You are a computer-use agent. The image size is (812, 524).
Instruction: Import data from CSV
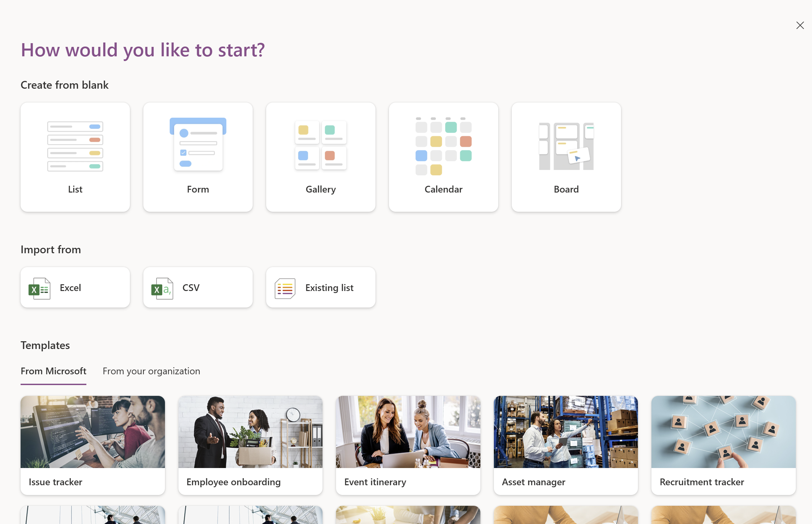[198, 288]
